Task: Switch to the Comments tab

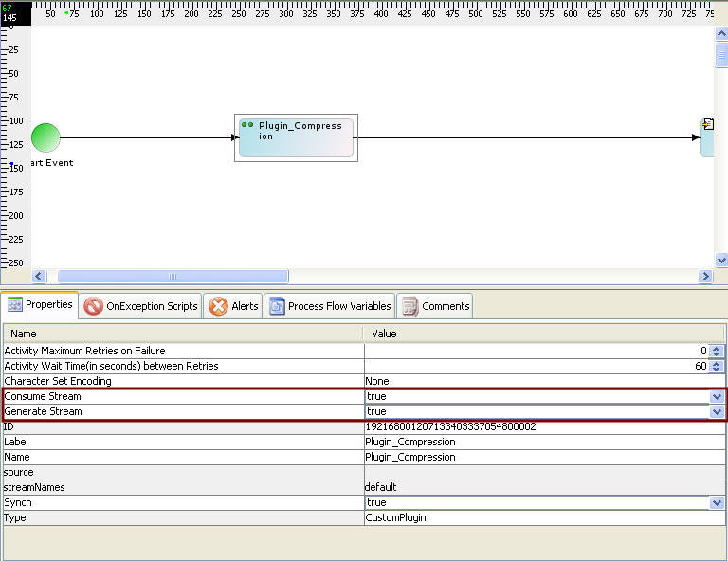Action: pyautogui.click(x=435, y=306)
